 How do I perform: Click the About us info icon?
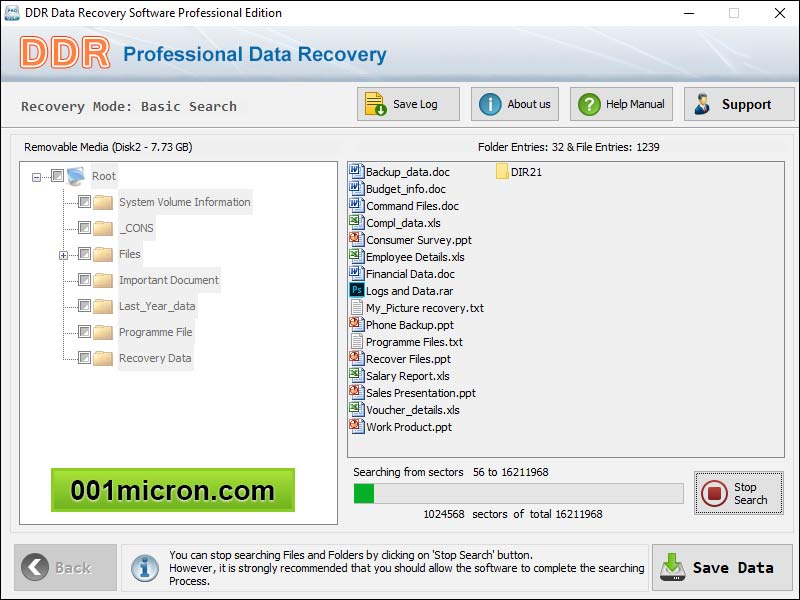tap(490, 104)
